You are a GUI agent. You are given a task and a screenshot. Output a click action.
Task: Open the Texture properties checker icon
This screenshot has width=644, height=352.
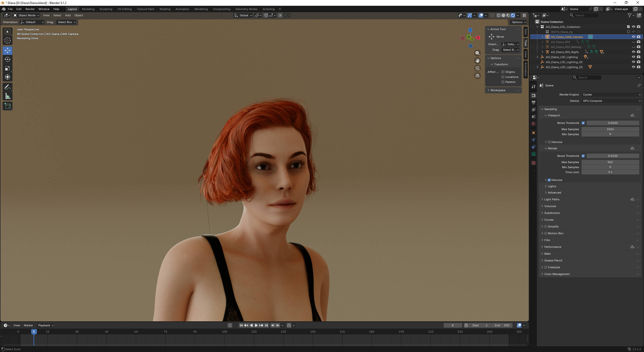pyautogui.click(x=534, y=163)
